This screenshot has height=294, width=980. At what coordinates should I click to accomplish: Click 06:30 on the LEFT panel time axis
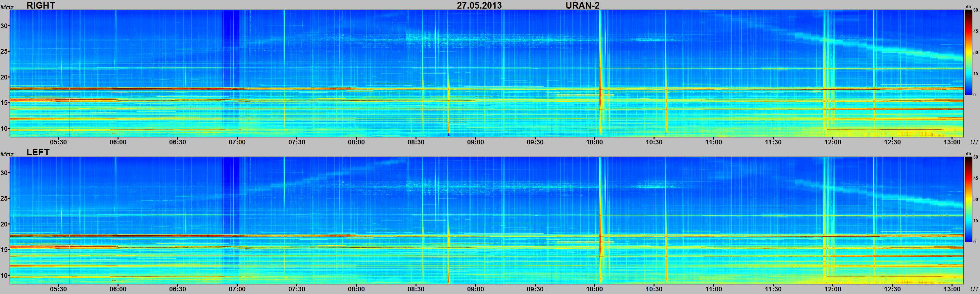tap(178, 289)
